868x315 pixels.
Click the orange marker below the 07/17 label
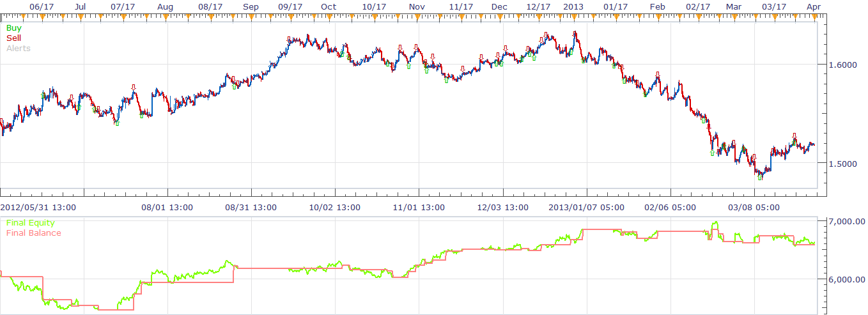[x=123, y=17]
